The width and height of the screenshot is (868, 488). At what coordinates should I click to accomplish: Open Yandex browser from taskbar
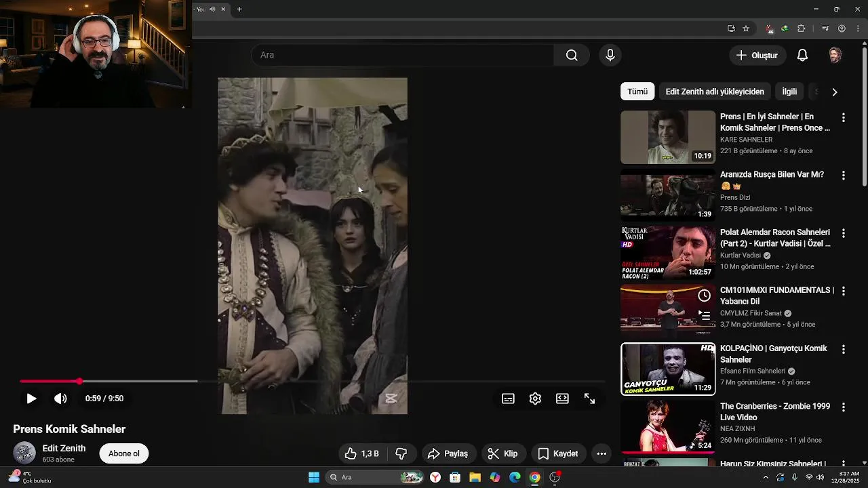coord(435,477)
